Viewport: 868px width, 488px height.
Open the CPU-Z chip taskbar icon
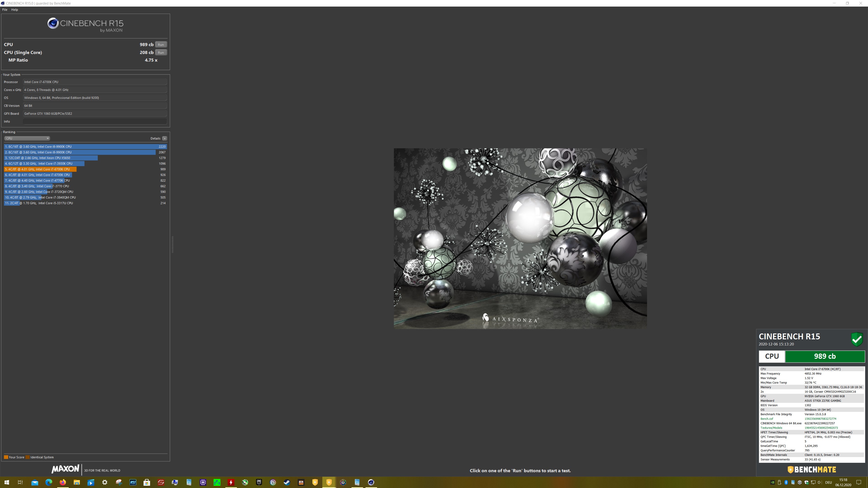coord(203,482)
